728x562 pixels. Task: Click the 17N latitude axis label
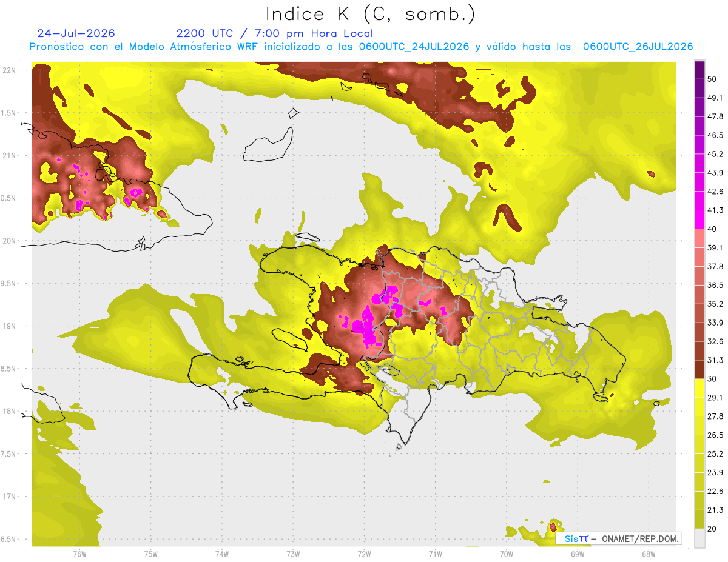10,497
